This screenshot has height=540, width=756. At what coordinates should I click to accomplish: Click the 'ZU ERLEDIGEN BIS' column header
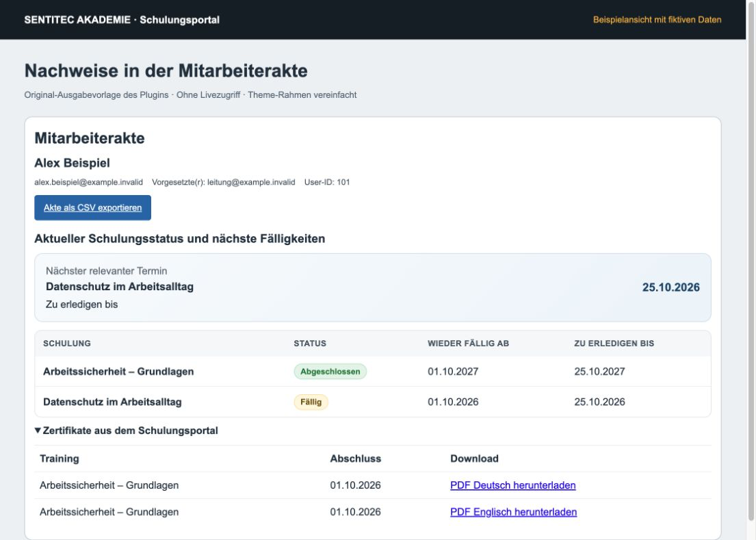click(614, 344)
